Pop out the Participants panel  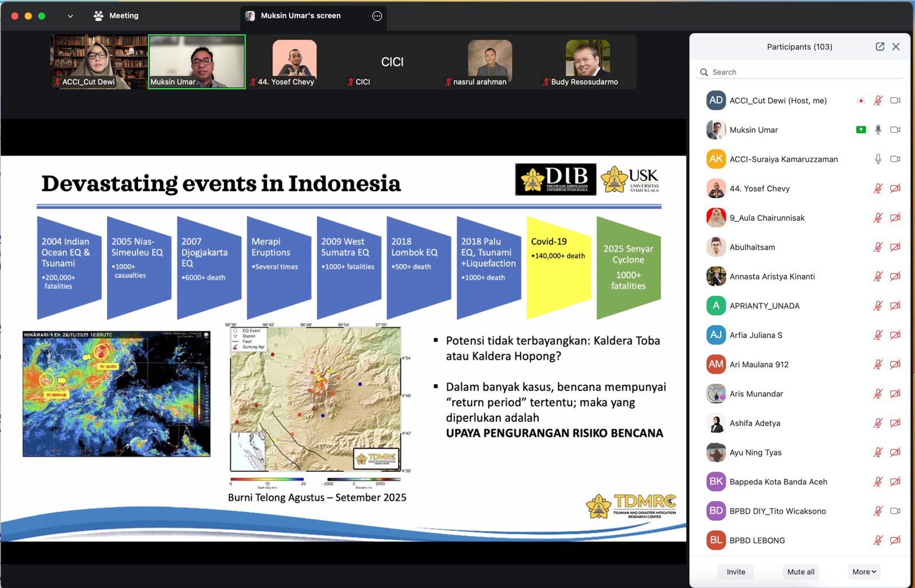[x=880, y=47]
